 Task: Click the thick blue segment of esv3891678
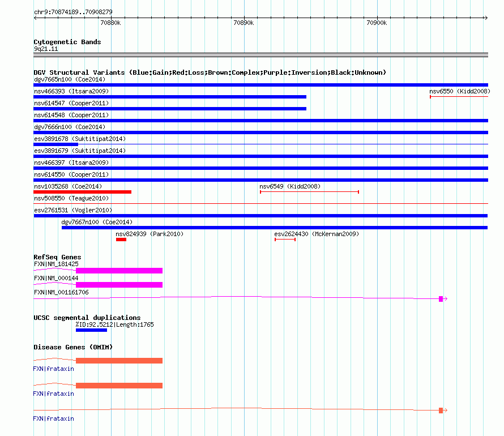(55, 144)
